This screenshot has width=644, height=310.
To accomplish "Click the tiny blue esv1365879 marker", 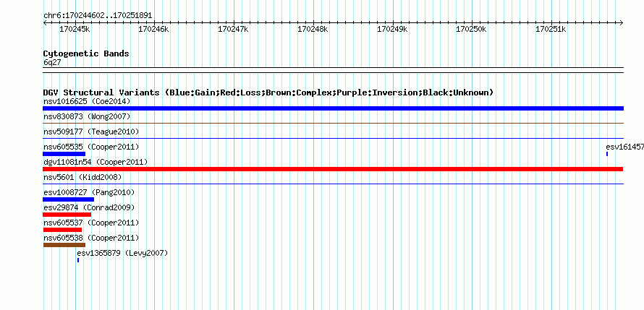I will pyautogui.click(x=78, y=260).
